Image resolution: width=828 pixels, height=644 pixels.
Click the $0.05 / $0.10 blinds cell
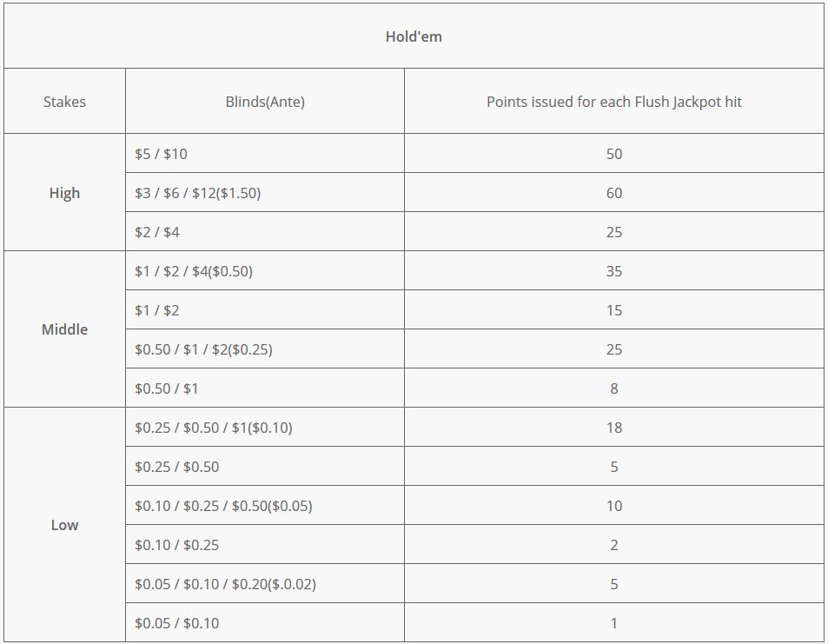coord(264,622)
